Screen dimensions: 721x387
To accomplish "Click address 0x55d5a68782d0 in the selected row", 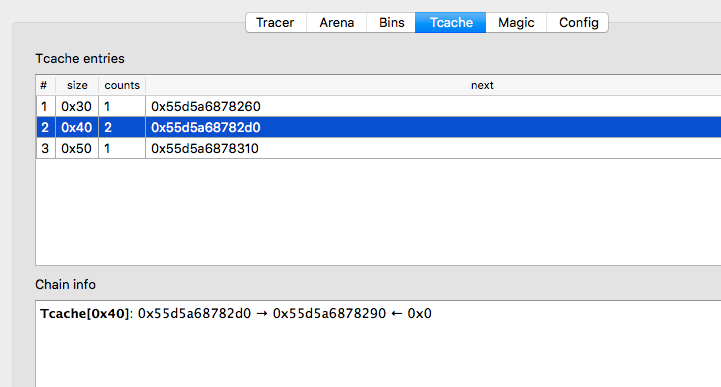I will coord(206,127).
